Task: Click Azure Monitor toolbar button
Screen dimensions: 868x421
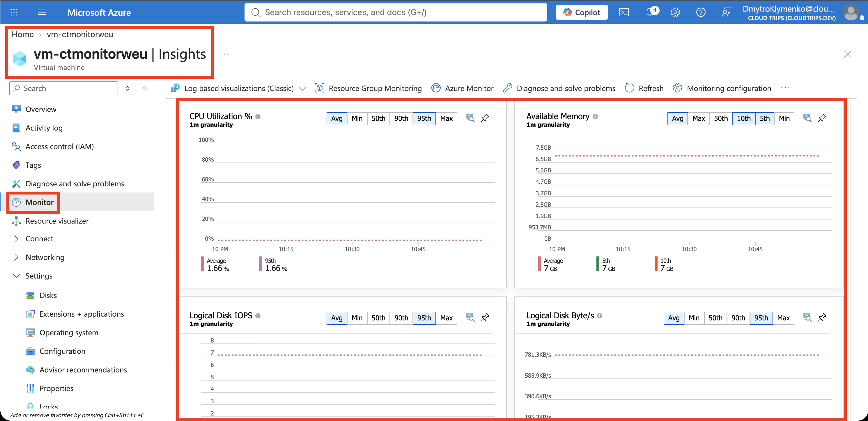Action: 462,88
